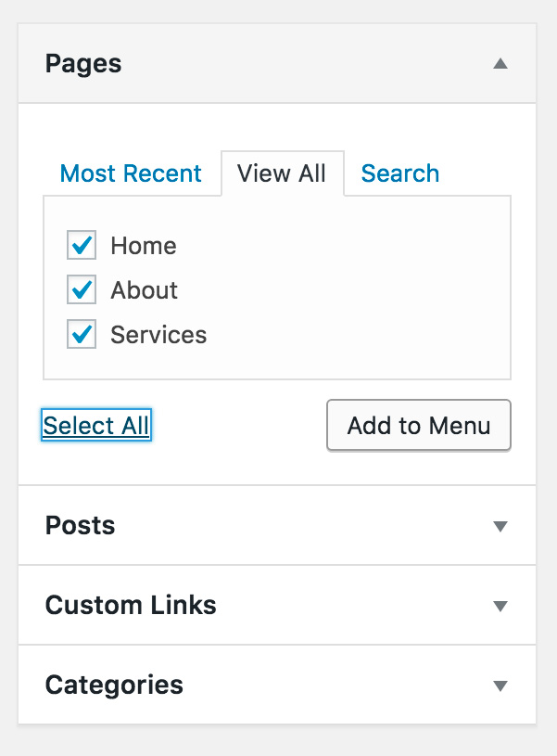The image size is (557, 756).
Task: Click the Services page label
Action: click(x=158, y=334)
